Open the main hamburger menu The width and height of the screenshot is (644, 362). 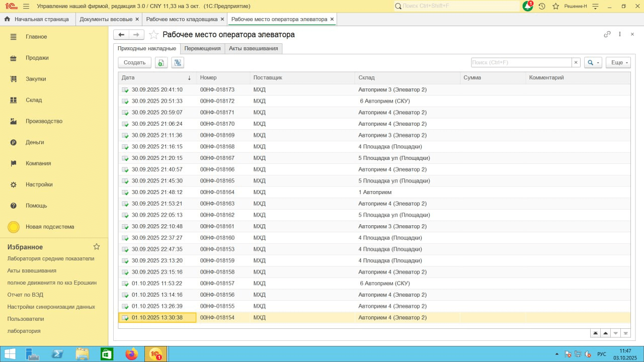26,6
